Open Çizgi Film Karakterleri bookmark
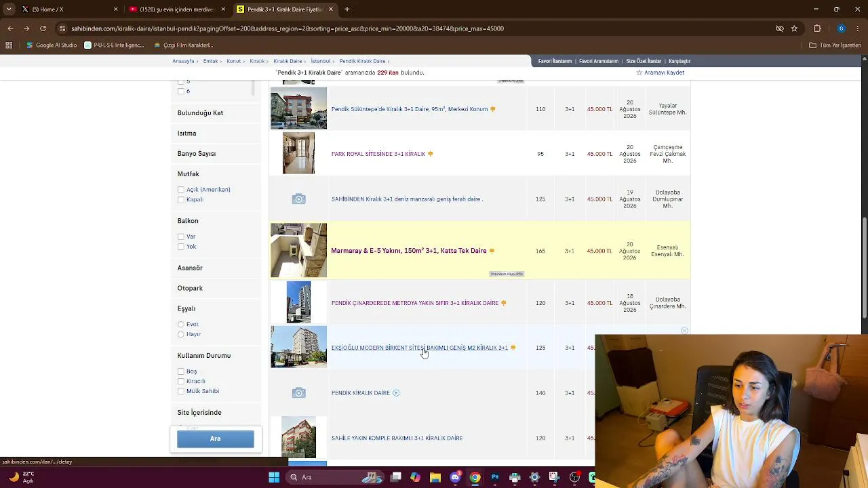 point(183,45)
